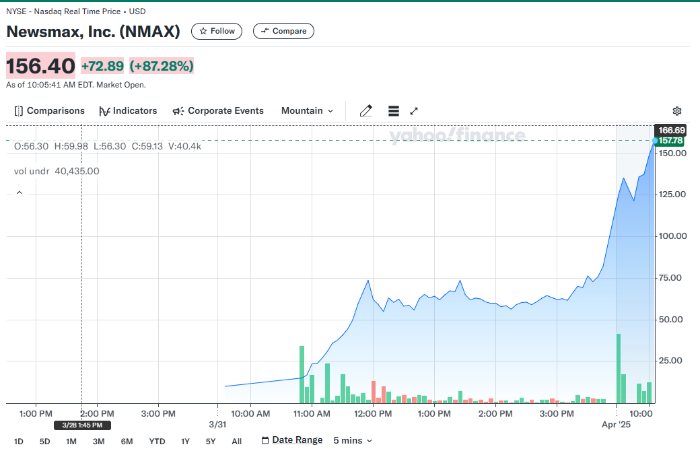Select the YTD time range
Viewport: 700px width, 456px height.
157,441
